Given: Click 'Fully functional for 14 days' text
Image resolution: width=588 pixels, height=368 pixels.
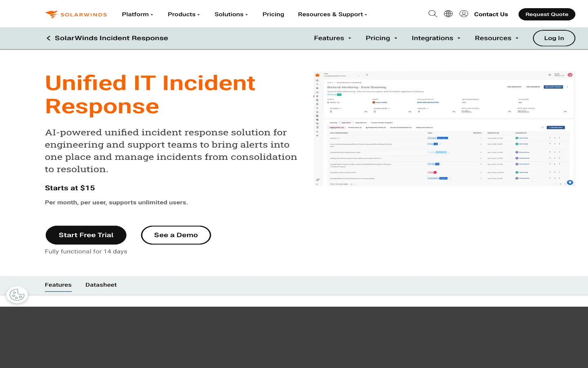Looking at the screenshot, I should 86,251.
